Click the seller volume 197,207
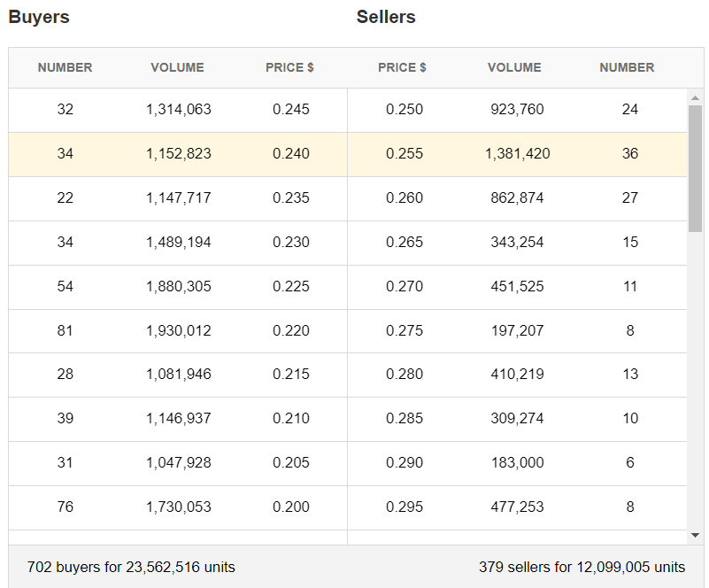This screenshot has height=588, width=709. coord(517,331)
